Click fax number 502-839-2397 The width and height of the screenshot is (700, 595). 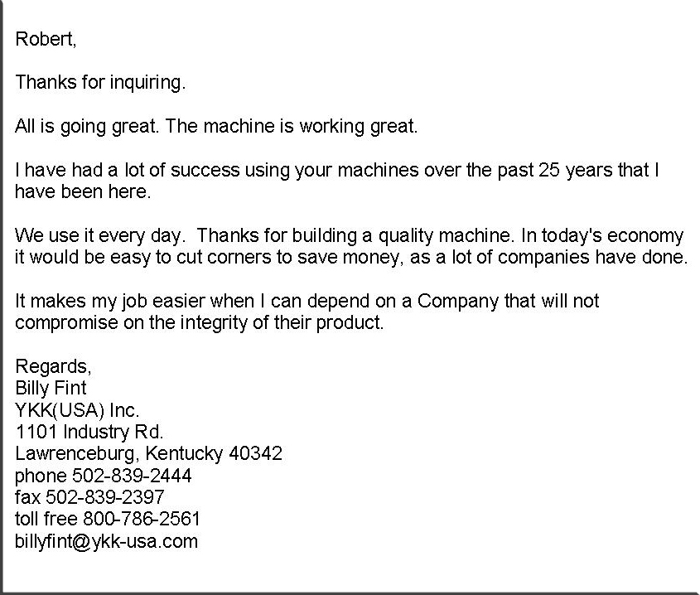point(105,497)
